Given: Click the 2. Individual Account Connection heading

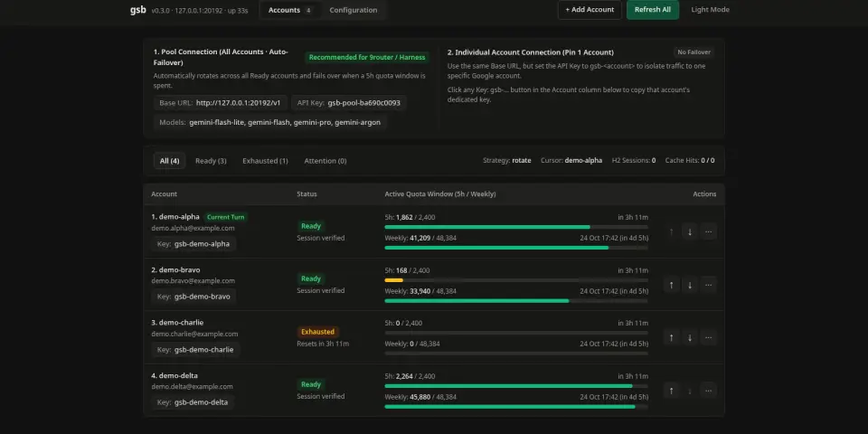Looking at the screenshot, I should click(531, 52).
